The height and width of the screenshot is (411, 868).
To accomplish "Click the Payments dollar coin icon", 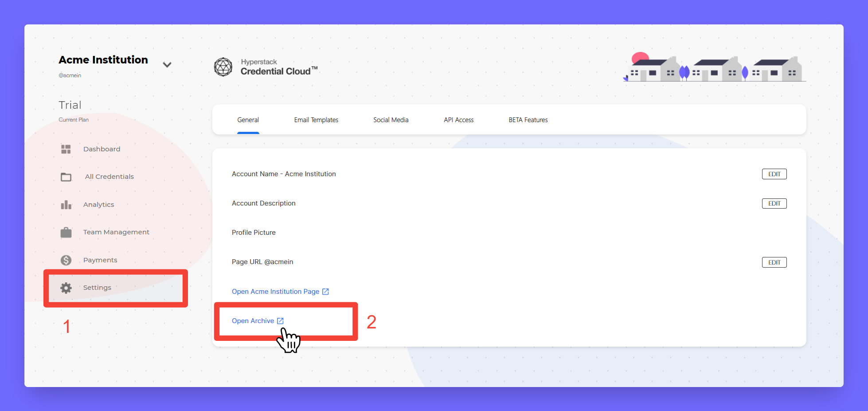I will coord(66,260).
